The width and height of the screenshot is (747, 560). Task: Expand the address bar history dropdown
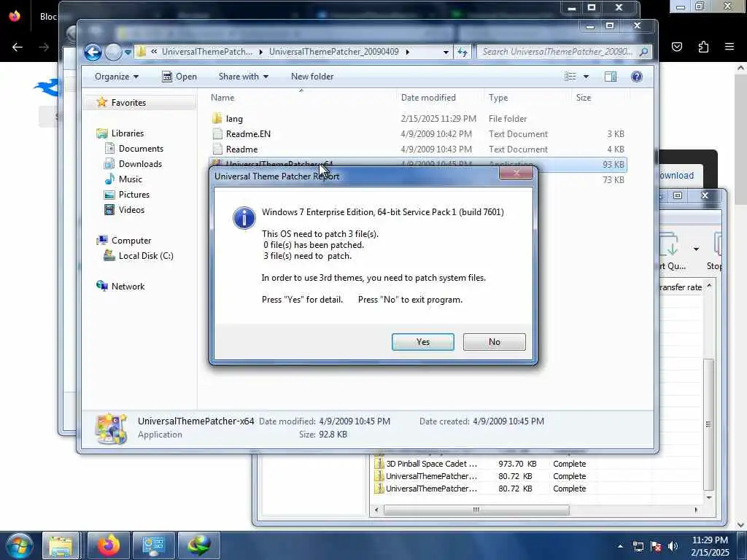tap(446, 52)
